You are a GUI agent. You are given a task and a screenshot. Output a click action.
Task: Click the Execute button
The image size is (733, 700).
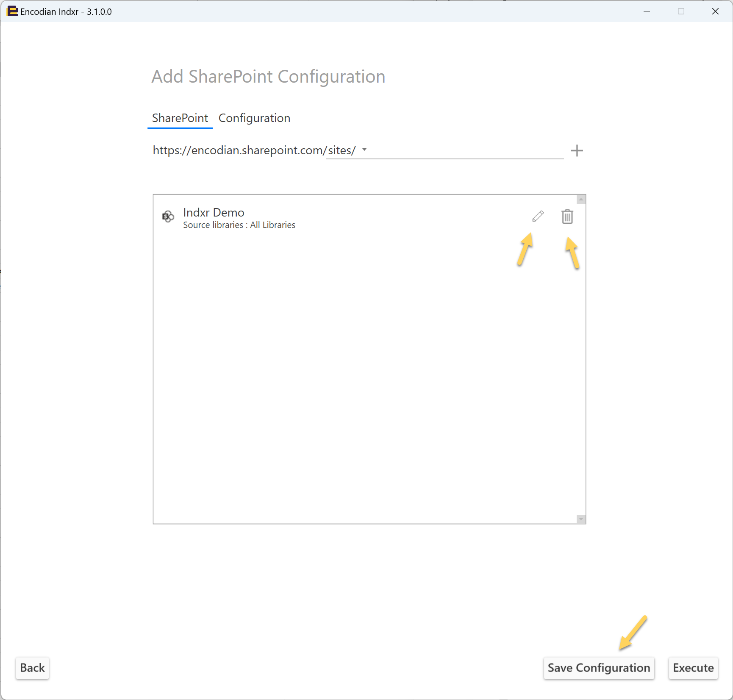(693, 668)
